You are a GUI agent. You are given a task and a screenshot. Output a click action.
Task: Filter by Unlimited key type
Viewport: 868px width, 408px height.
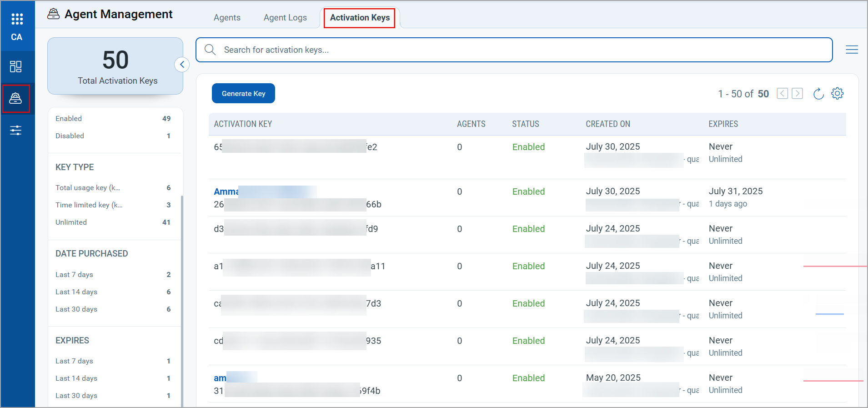(71, 222)
